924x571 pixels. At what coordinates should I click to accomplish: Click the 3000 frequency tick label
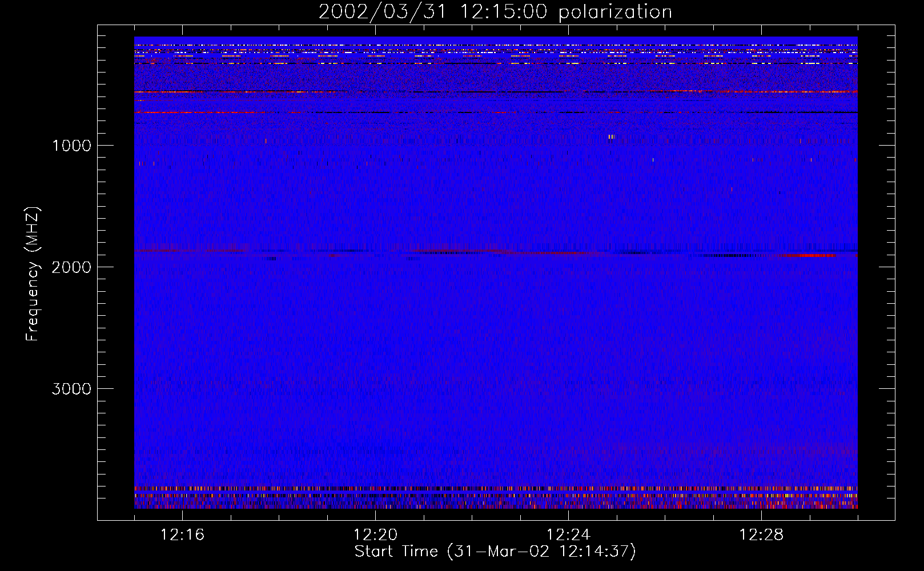[x=72, y=389]
